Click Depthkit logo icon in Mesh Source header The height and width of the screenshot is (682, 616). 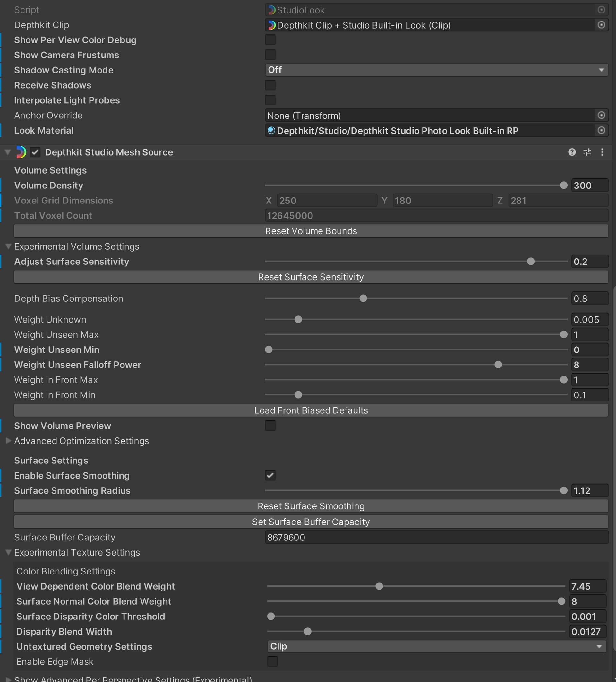tap(21, 152)
